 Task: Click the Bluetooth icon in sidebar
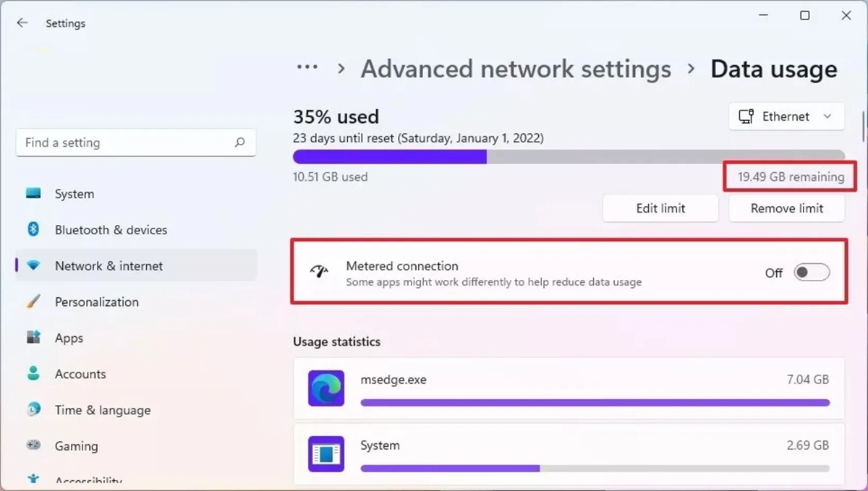(x=33, y=230)
